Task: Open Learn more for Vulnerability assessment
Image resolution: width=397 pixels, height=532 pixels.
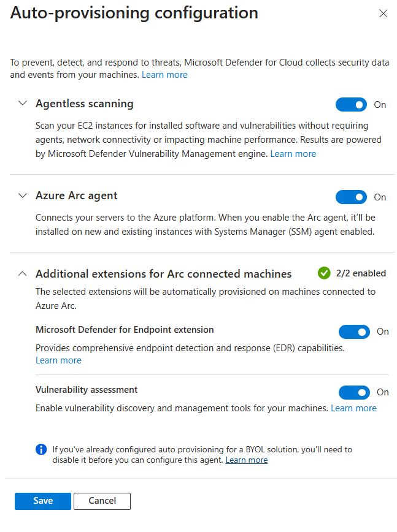Action: 354,408
